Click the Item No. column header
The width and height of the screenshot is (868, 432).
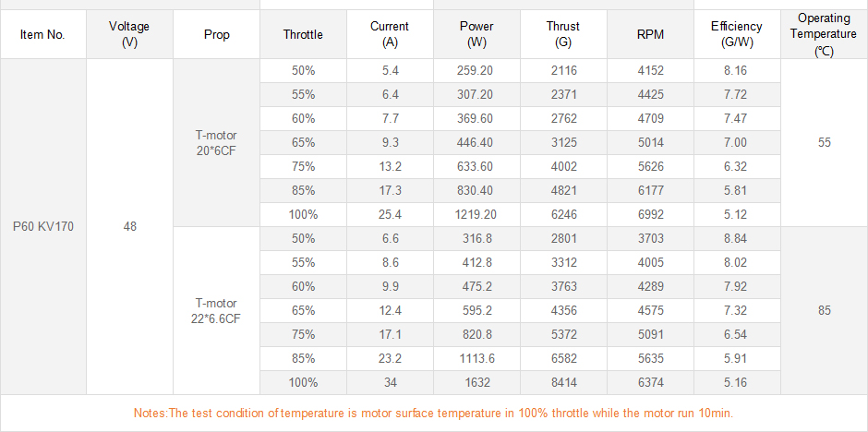pos(42,35)
